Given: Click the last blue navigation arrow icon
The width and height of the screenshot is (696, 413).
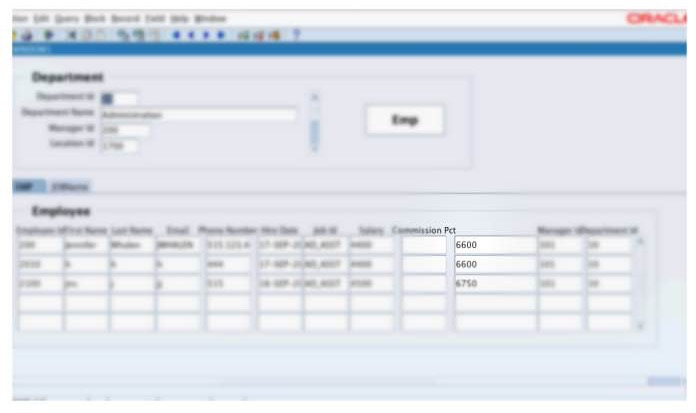Looking at the screenshot, I should point(218,34).
